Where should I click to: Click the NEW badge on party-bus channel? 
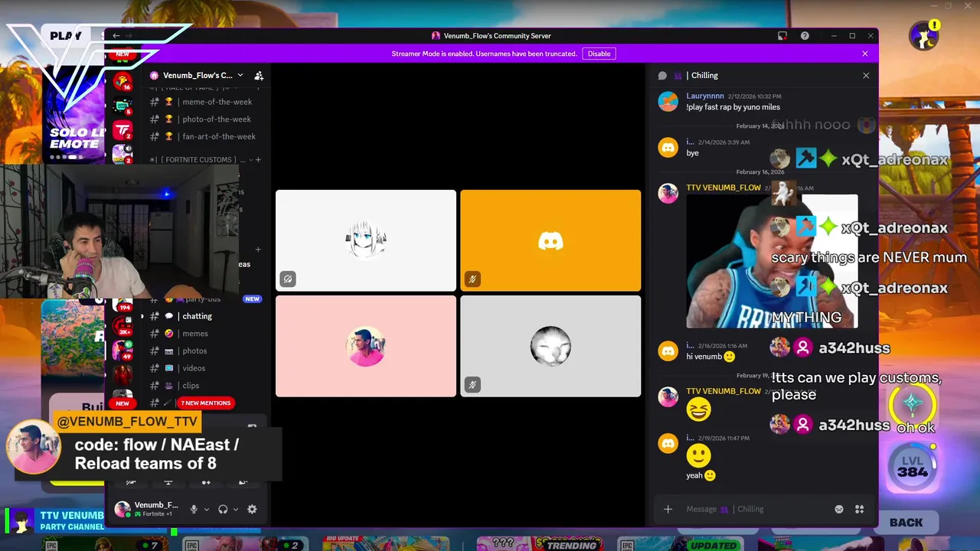tap(252, 299)
